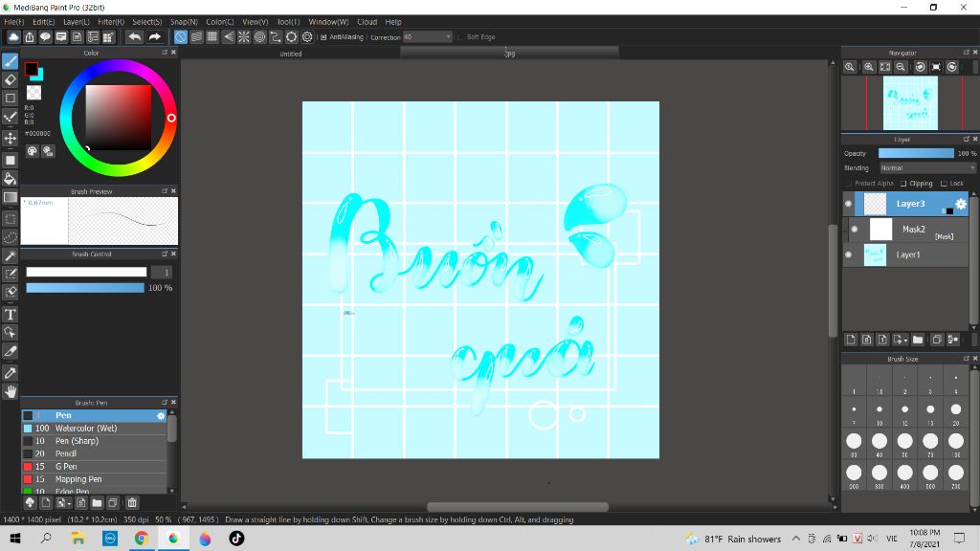Select the Mapping Pen brush
The image size is (980, 551).
coord(95,479)
